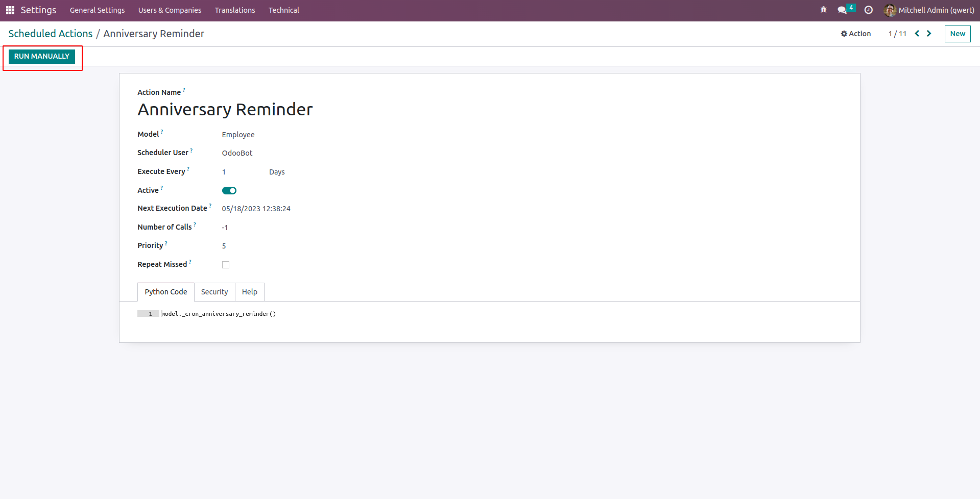Click Mitchell Admin (qwert) user menu
The width and height of the screenshot is (980, 499).
929,10
